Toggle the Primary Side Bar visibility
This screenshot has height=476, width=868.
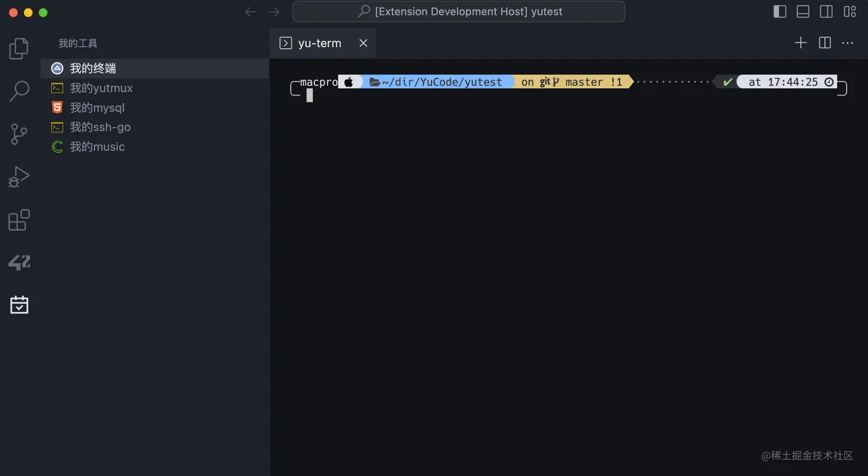click(779, 11)
